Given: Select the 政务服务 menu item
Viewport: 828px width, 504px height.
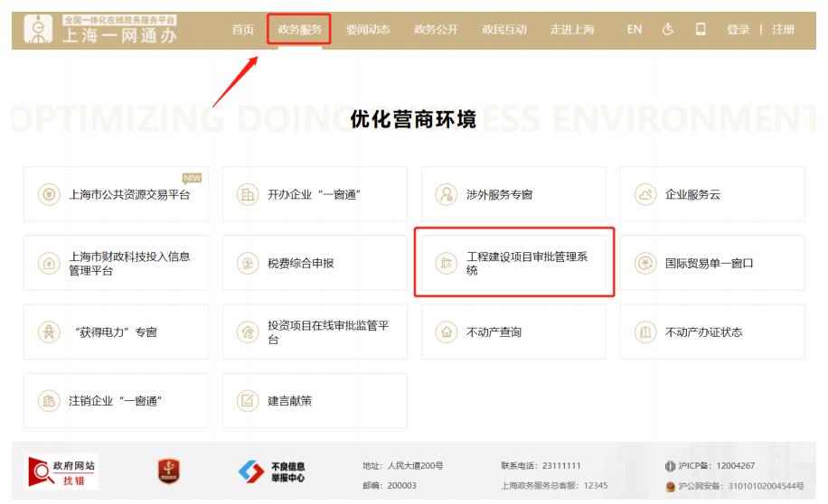Looking at the screenshot, I should (x=299, y=29).
